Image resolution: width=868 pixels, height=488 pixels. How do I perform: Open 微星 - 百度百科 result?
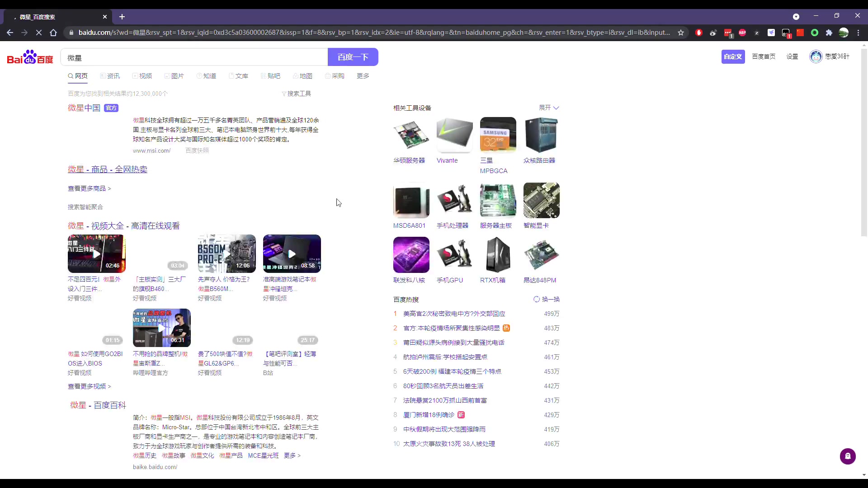(x=98, y=405)
